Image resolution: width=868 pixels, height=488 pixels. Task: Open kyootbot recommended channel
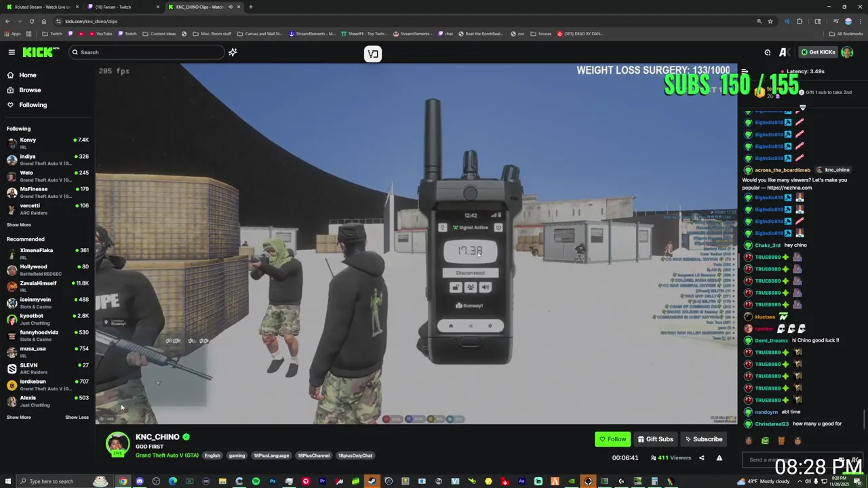(x=47, y=319)
